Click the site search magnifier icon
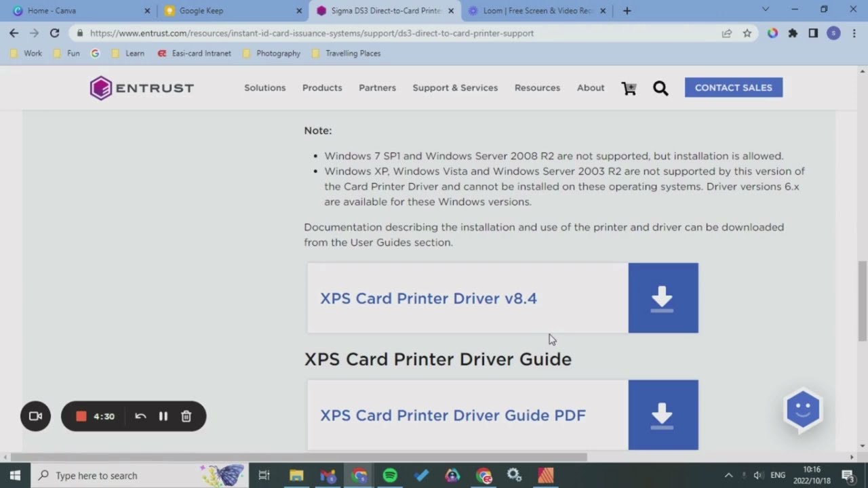This screenshot has height=488, width=868. coord(660,88)
